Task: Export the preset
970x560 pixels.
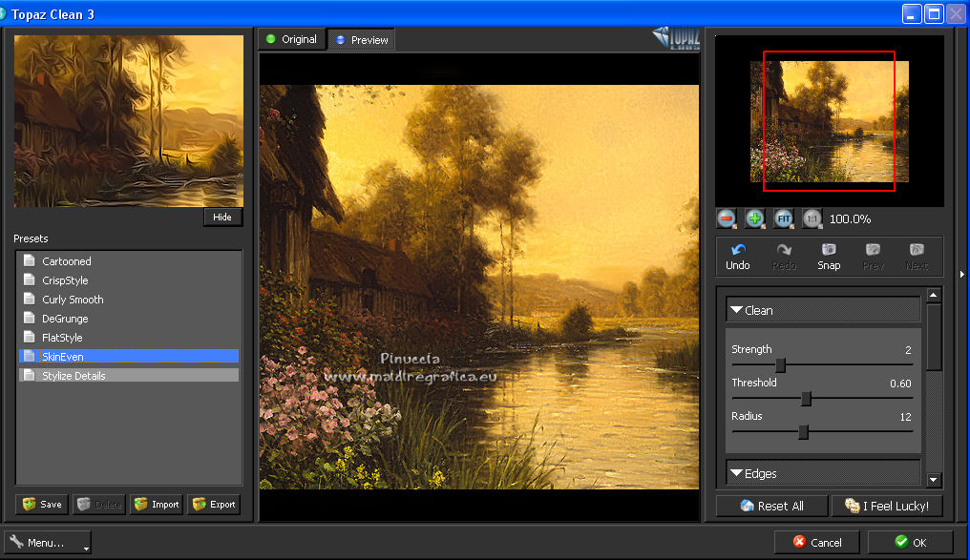Action: (x=214, y=505)
